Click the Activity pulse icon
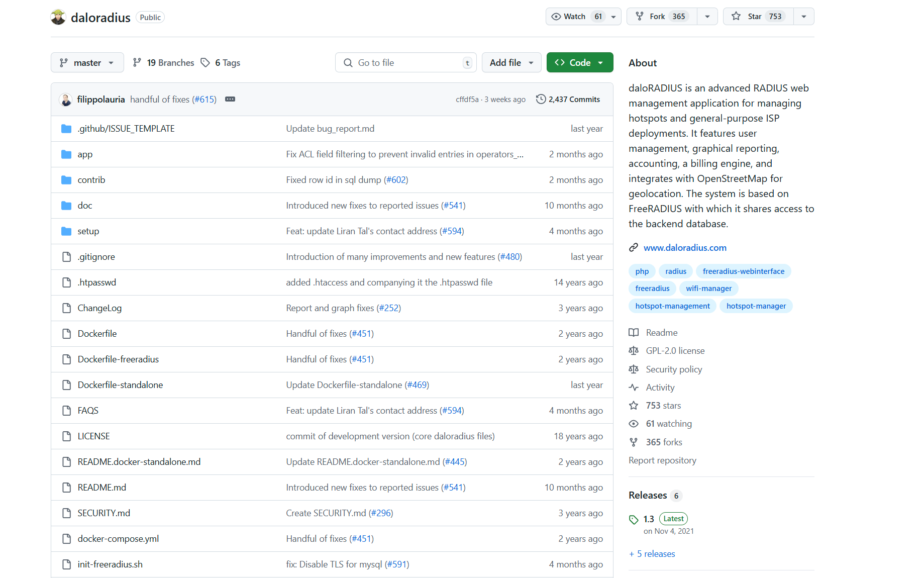 click(x=634, y=388)
